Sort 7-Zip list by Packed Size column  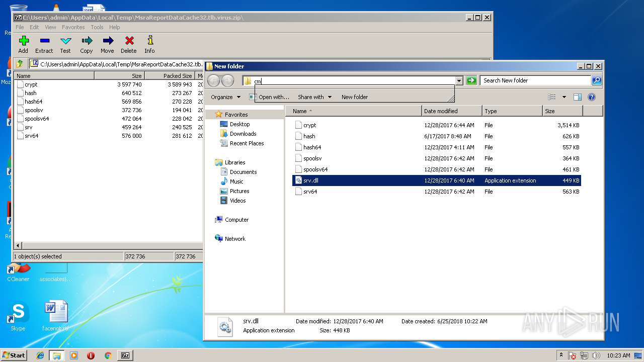171,76
